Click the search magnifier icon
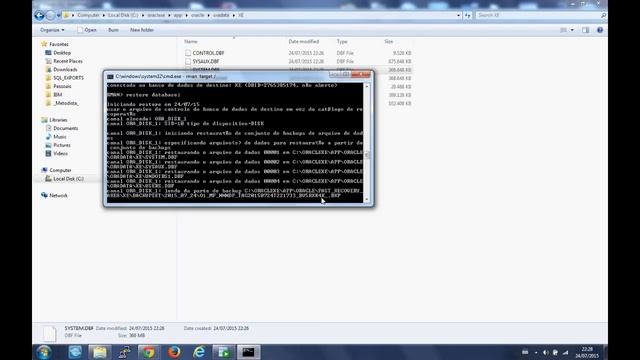This screenshot has height=360, width=640. click(x=603, y=15)
